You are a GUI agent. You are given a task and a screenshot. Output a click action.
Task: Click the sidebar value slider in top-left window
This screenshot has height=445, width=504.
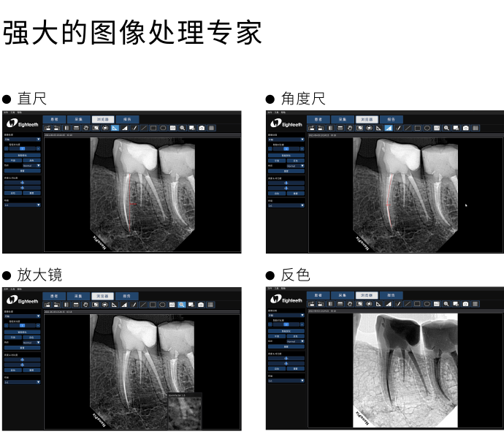pyautogui.click(x=22, y=149)
